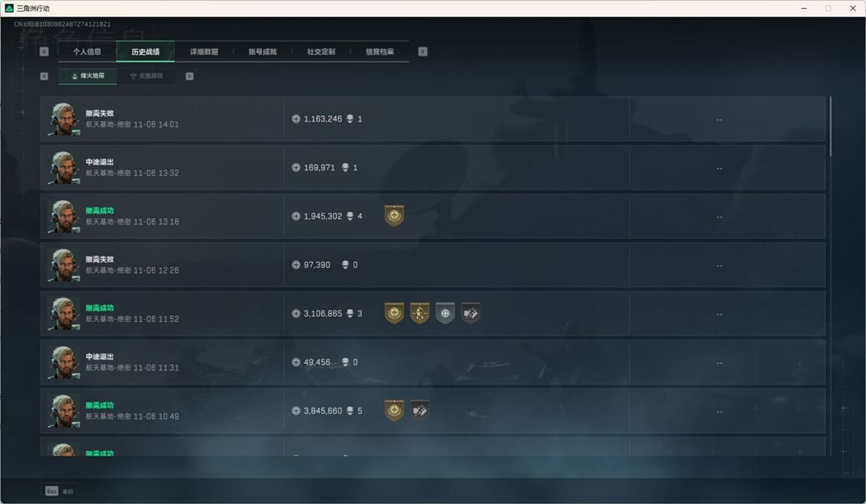Switch to the 全面战场 mode filter
Screen dimensions: 866x504
[x=146, y=76]
